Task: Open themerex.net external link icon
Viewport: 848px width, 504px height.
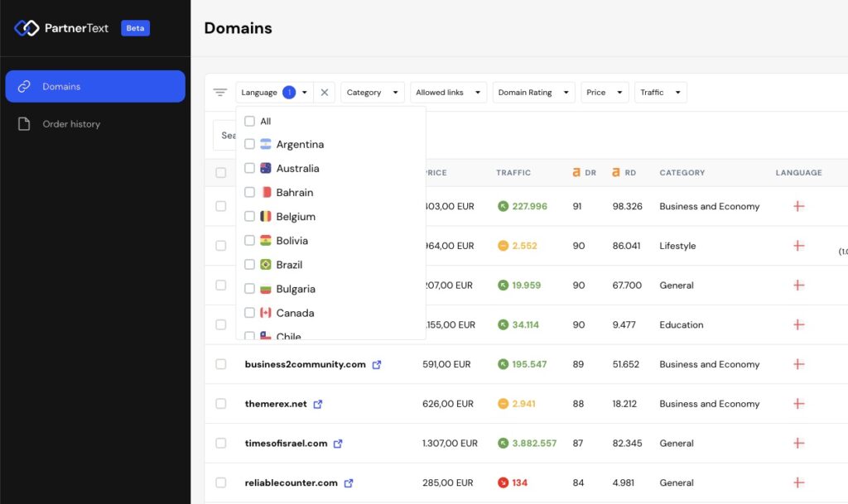Action: pos(318,404)
